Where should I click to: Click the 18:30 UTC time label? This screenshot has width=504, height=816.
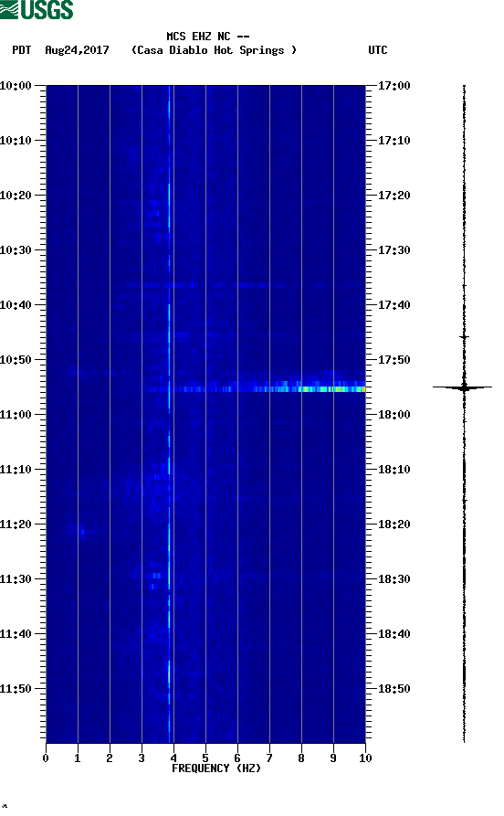(394, 579)
